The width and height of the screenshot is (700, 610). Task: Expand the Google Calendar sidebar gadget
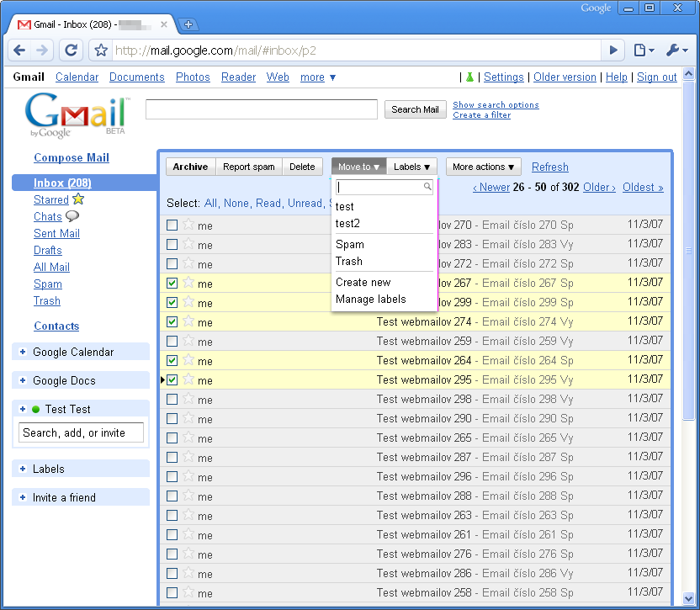[x=23, y=352]
